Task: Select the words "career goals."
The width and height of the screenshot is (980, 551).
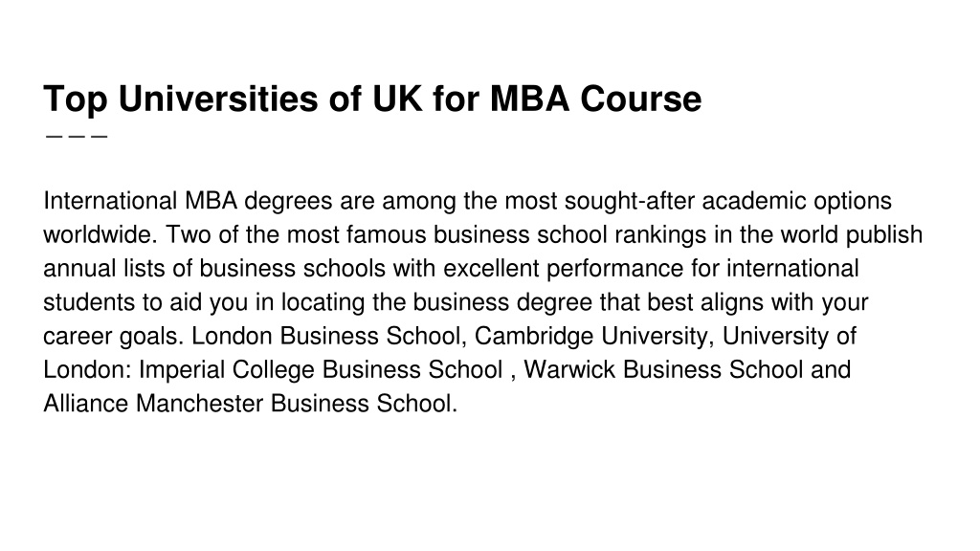Action: (x=114, y=336)
